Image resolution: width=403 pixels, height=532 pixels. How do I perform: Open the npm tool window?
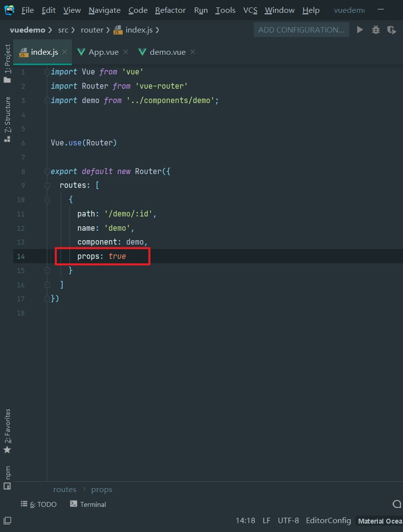click(x=7, y=478)
